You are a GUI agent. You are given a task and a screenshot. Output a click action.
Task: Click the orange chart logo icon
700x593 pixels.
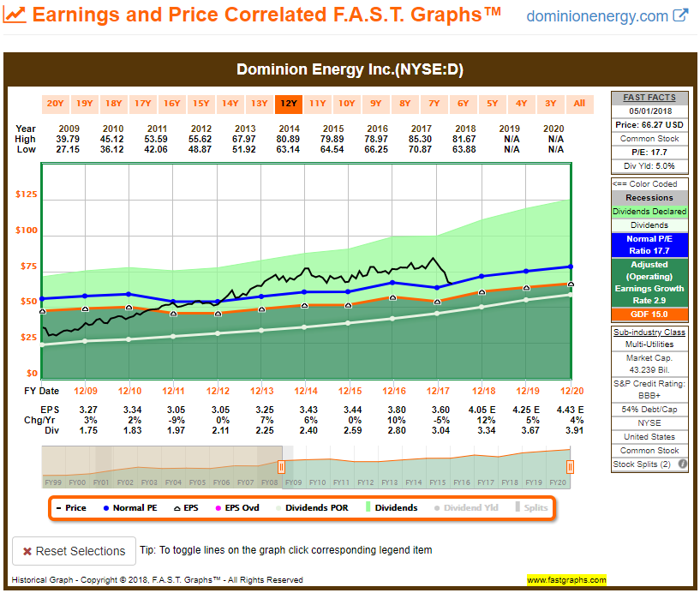[x=15, y=15]
